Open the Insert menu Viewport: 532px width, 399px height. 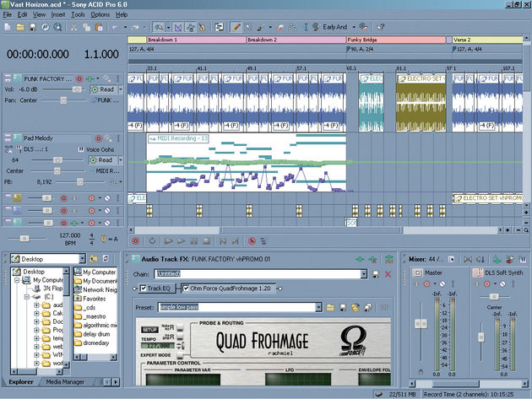(58, 14)
